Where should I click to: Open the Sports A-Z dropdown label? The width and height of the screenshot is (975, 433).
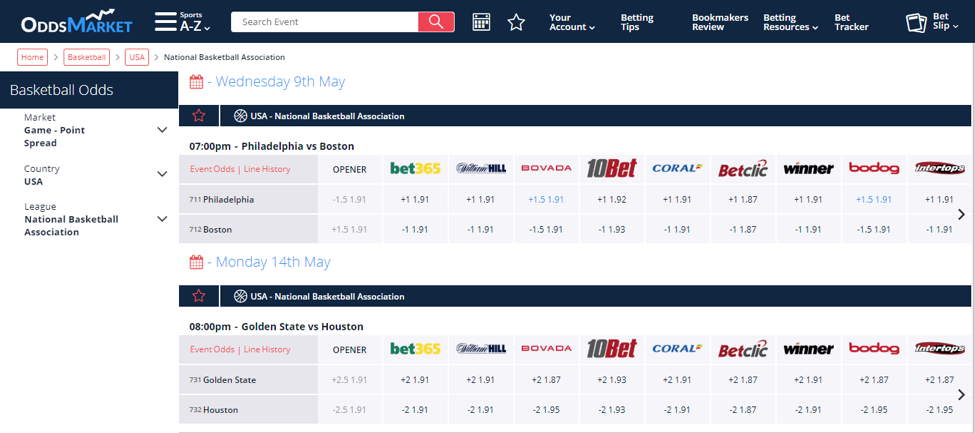[x=195, y=22]
